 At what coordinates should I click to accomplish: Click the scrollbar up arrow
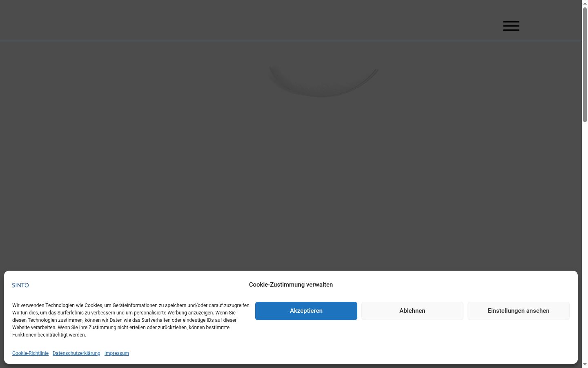click(x=585, y=3)
